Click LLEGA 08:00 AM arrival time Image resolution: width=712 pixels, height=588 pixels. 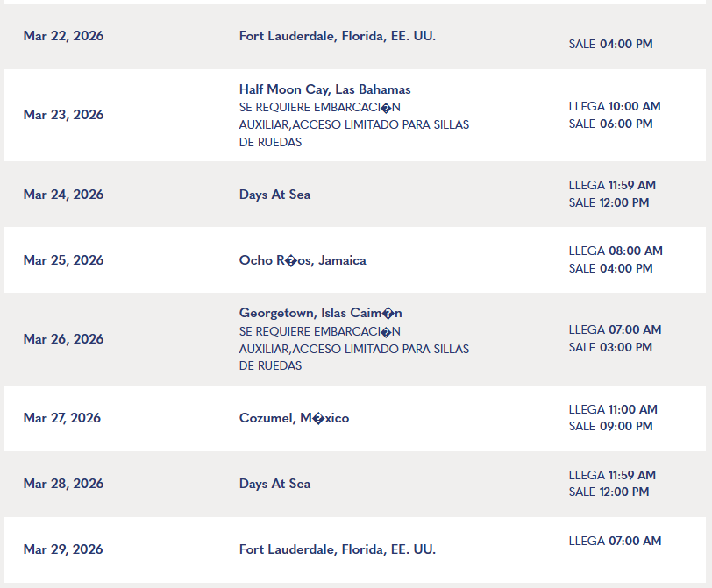pos(616,251)
